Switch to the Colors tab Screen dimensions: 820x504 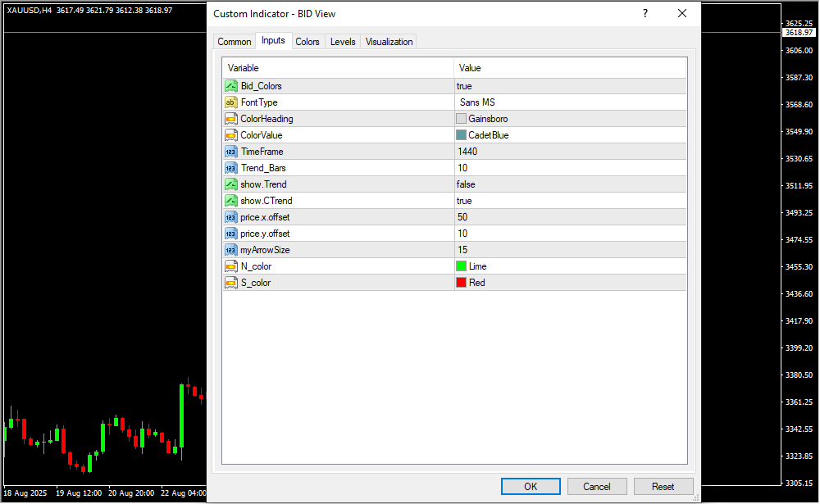tap(307, 42)
